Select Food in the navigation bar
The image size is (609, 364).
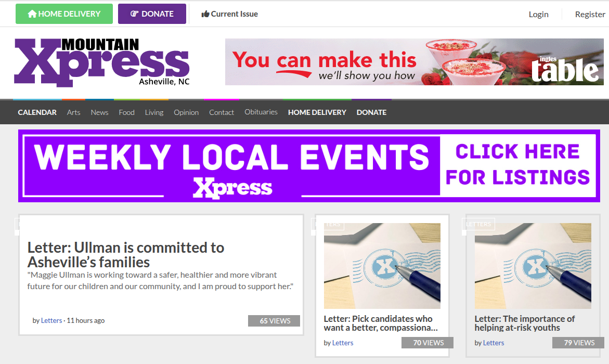(126, 112)
